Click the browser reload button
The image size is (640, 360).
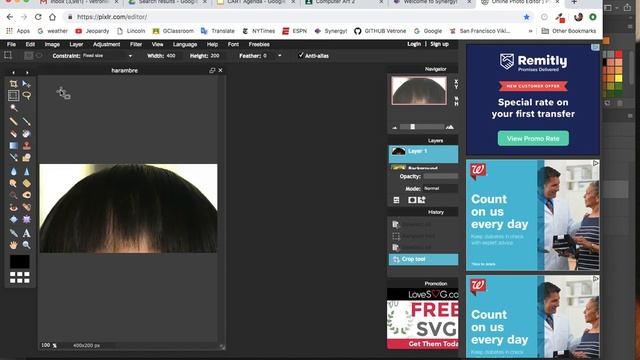38,17
